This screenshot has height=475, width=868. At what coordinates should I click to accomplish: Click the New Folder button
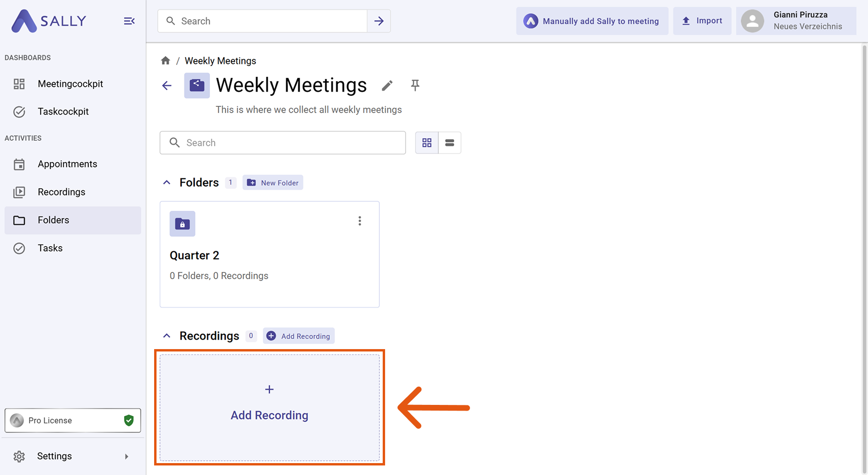point(273,183)
